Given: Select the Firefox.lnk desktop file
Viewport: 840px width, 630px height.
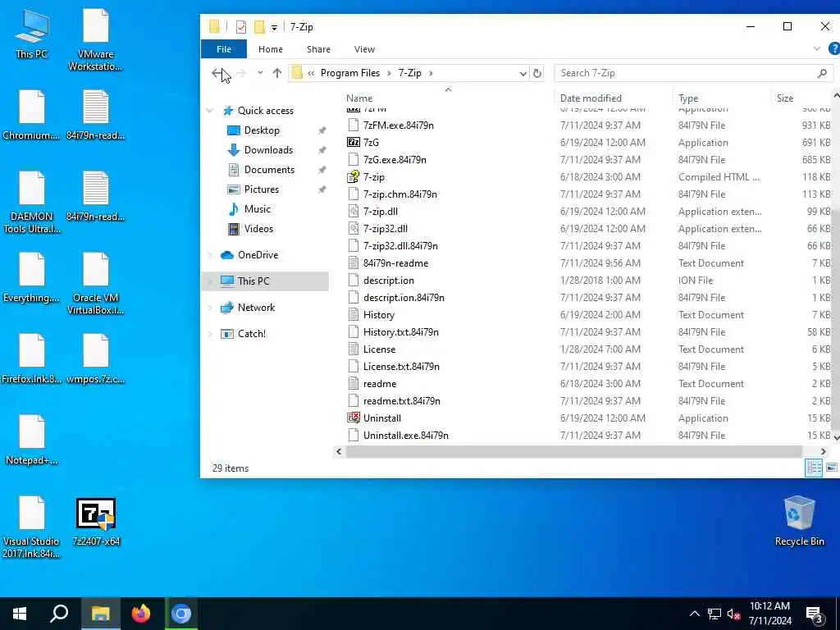Looking at the screenshot, I should pyautogui.click(x=32, y=359).
